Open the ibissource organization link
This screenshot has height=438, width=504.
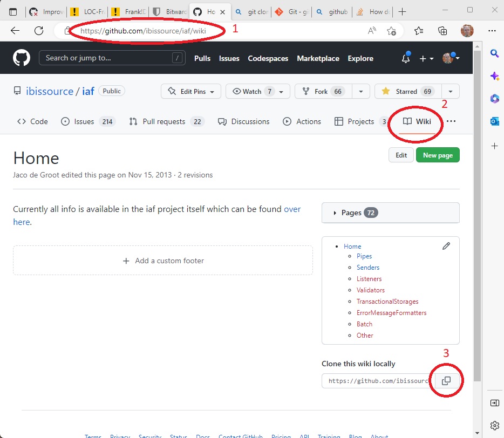pyautogui.click(x=50, y=91)
